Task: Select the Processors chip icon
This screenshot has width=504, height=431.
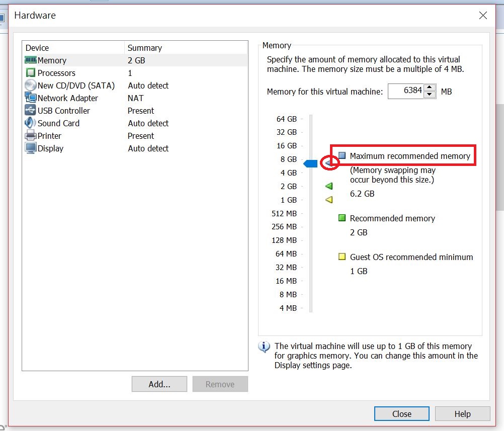Action: pyautogui.click(x=31, y=72)
